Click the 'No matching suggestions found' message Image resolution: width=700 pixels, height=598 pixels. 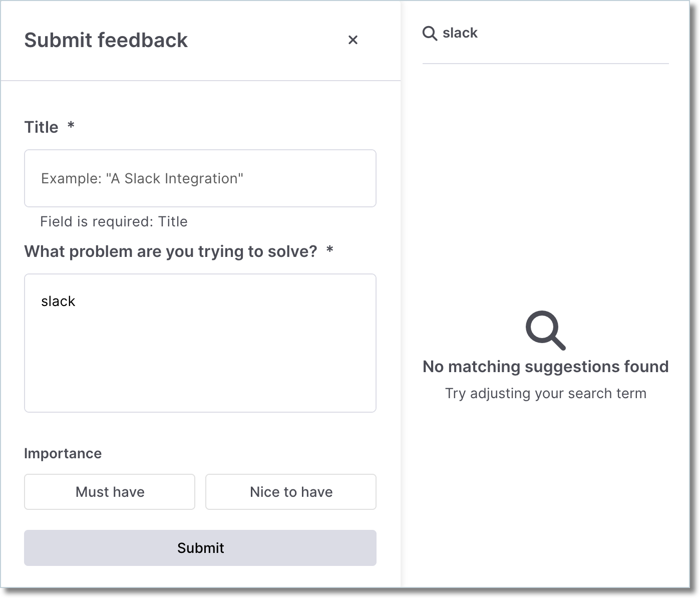tap(545, 366)
